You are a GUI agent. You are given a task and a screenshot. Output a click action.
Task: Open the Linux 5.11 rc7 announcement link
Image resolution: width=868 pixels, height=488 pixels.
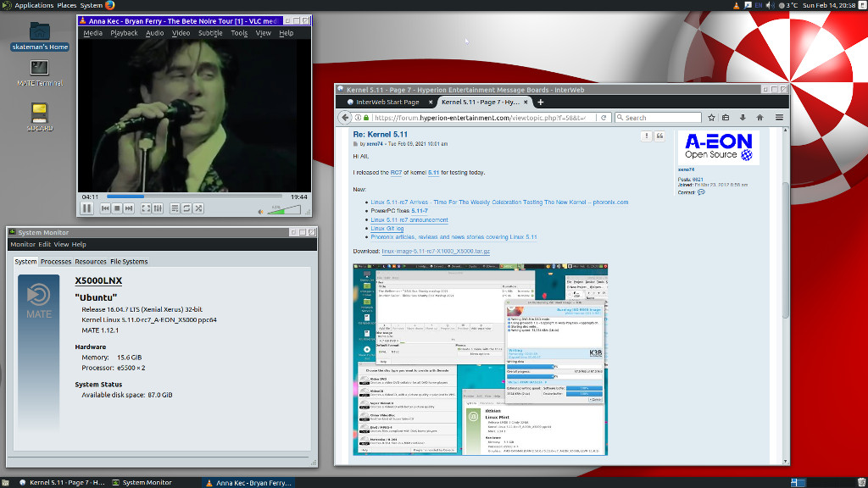[409, 220]
